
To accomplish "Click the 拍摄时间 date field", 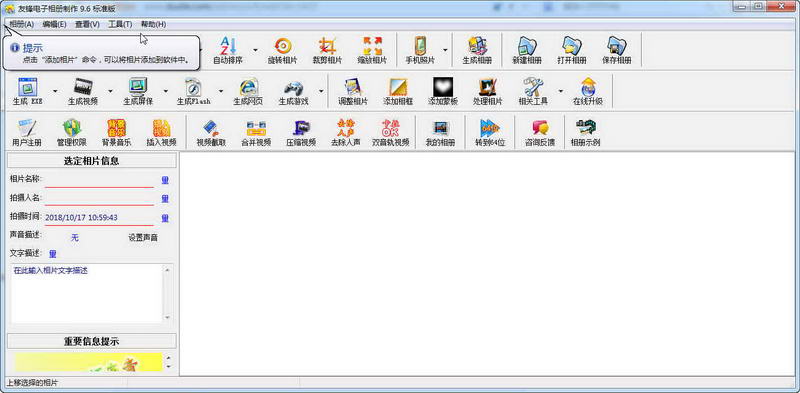I will tap(99, 218).
